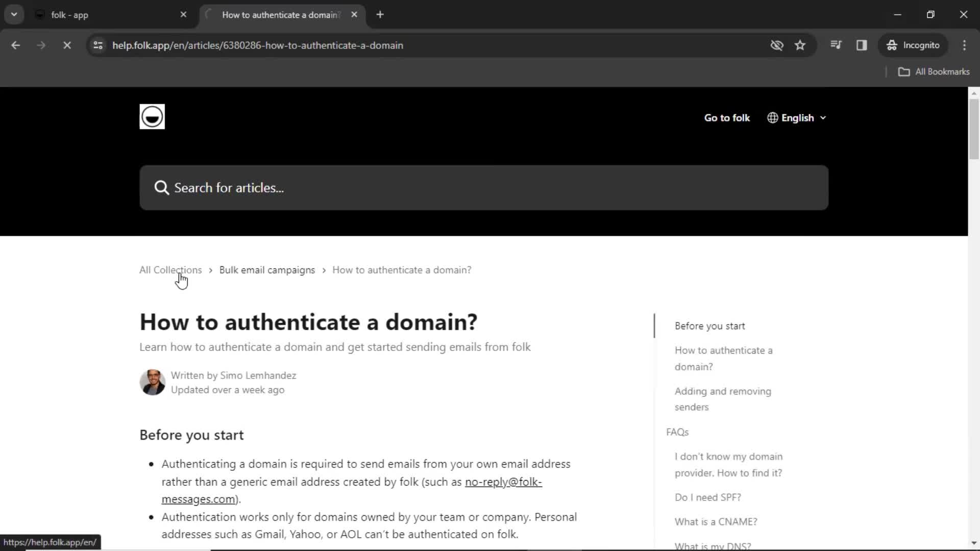The height and width of the screenshot is (551, 980).
Task: Open site information icon in address bar
Action: 98,45
